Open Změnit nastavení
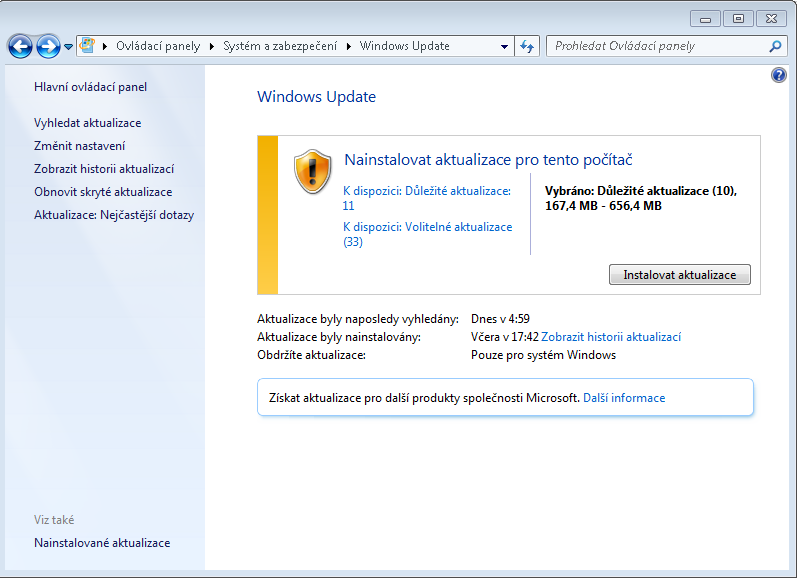 click(79, 146)
